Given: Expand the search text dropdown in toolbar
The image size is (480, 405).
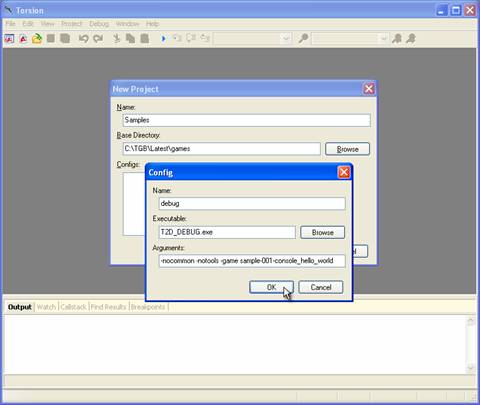Looking at the screenshot, I should point(384,39).
